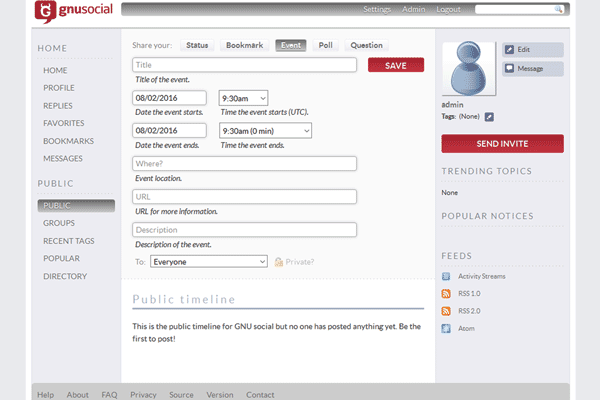
Task: Switch to the Poll tab
Action: click(x=325, y=45)
